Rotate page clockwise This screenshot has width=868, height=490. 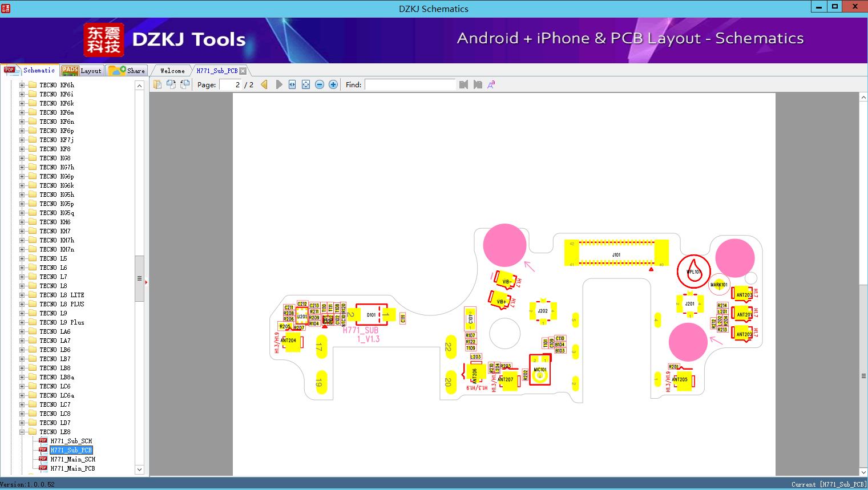pos(184,84)
